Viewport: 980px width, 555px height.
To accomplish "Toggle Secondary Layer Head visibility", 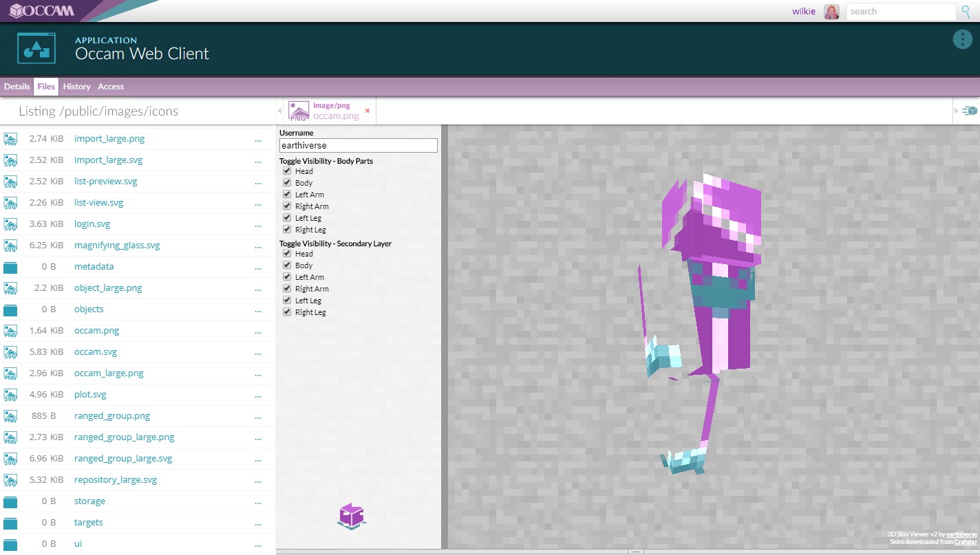I will pos(287,253).
